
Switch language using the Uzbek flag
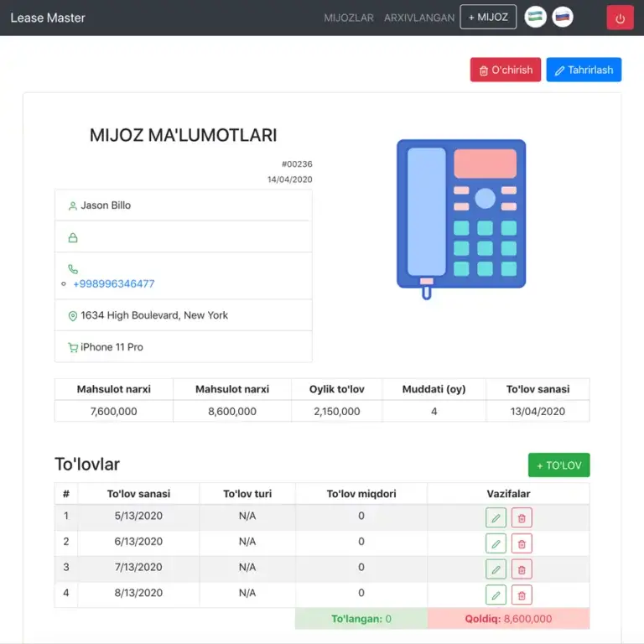(x=535, y=17)
